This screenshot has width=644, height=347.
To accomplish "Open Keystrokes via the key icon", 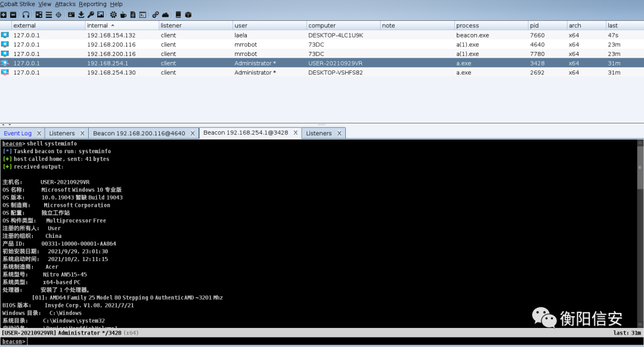I will pos(91,15).
